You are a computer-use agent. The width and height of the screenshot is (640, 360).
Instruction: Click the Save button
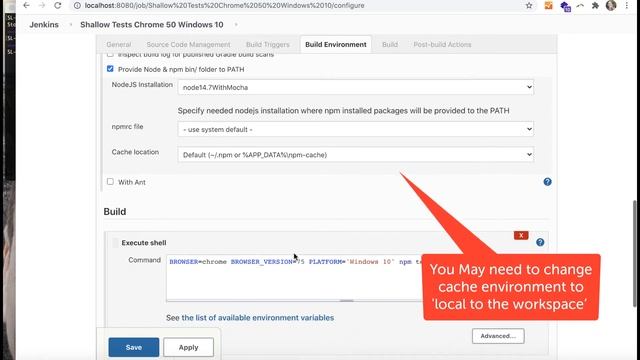[134, 347]
